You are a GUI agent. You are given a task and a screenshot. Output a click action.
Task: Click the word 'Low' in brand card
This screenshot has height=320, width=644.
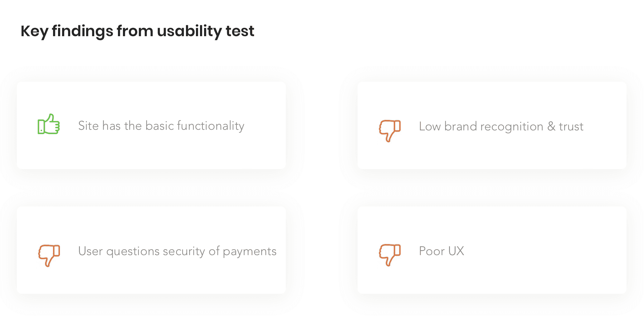430,127
